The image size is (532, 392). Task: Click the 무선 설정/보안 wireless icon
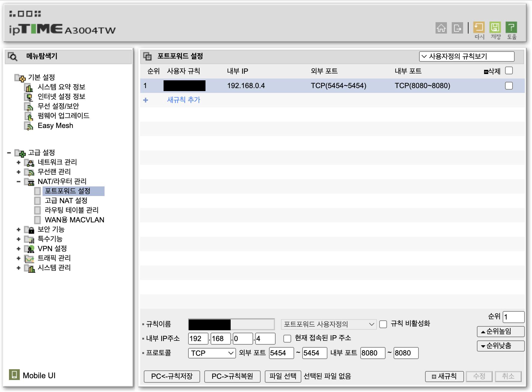coord(28,107)
